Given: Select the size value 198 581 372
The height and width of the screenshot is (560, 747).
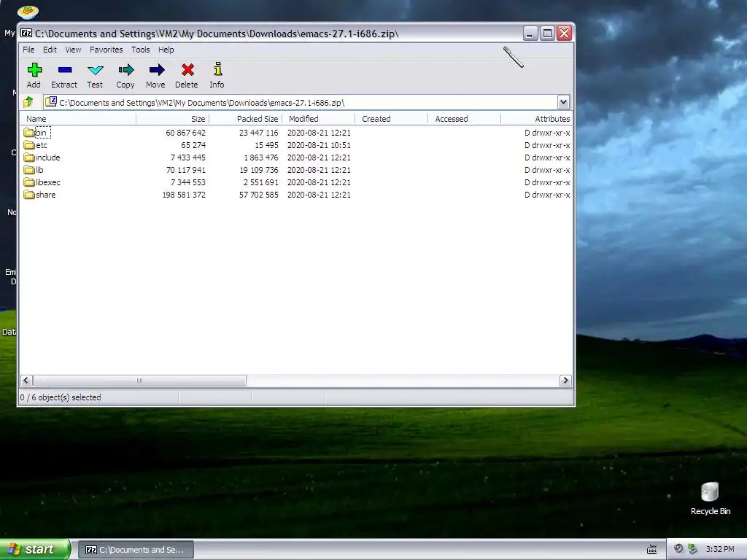Looking at the screenshot, I should click(184, 195).
